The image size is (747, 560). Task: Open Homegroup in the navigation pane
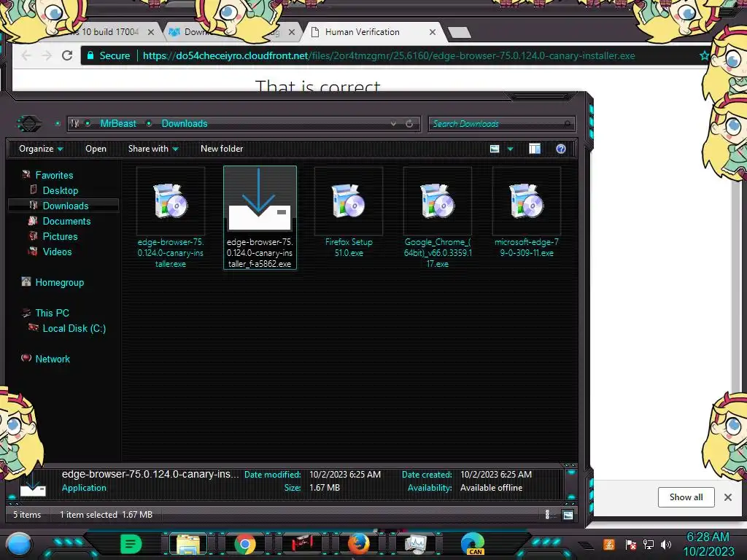click(59, 282)
